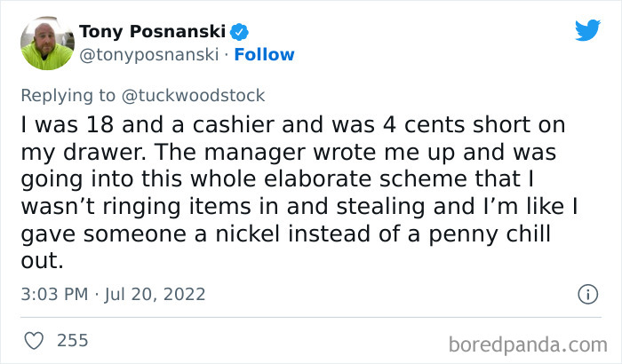This screenshot has height=364, width=622.
Task: Click the Twitter bird logo
Action: click(x=586, y=31)
